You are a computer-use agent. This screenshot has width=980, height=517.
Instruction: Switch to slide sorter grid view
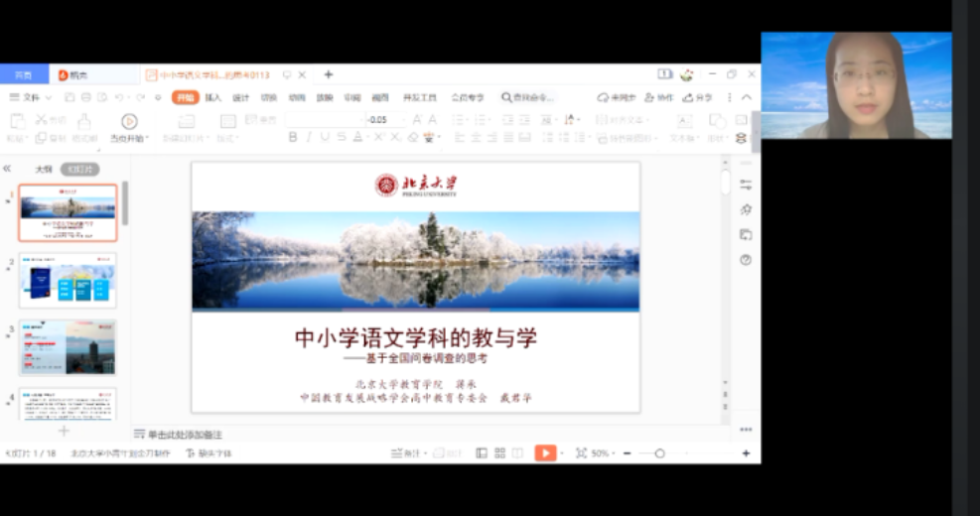pos(499,452)
